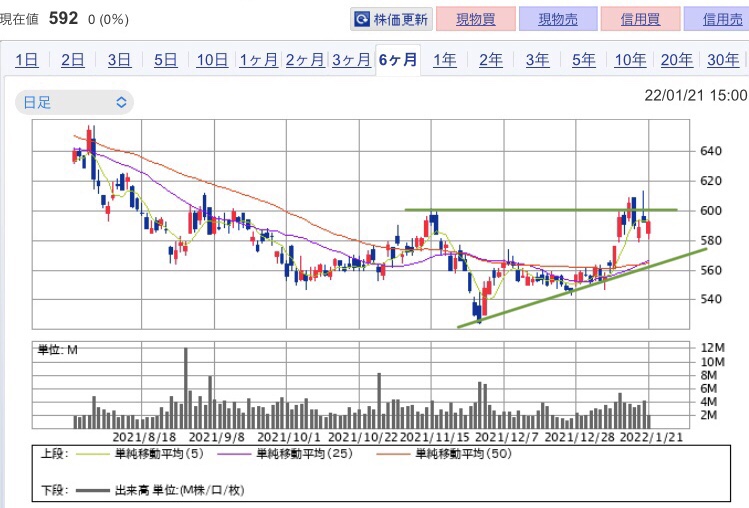The height and width of the screenshot is (508, 749).
Task: Click the 2021/8/18 date axis label
Action: click(144, 437)
